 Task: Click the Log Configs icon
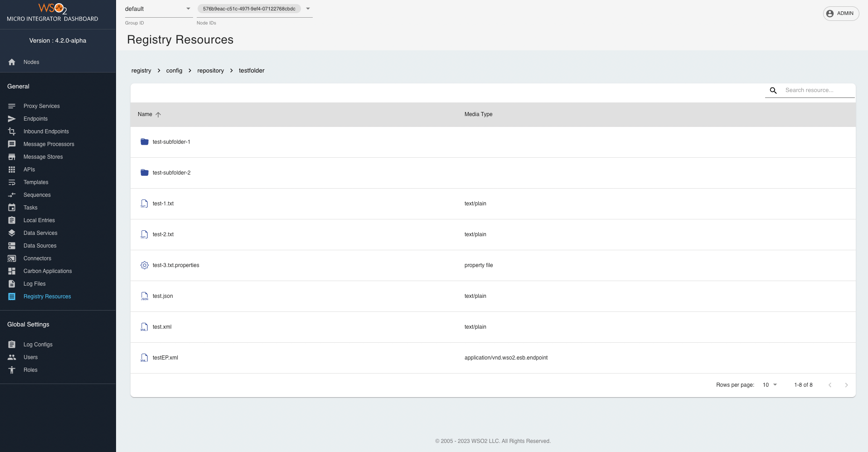pyautogui.click(x=12, y=345)
